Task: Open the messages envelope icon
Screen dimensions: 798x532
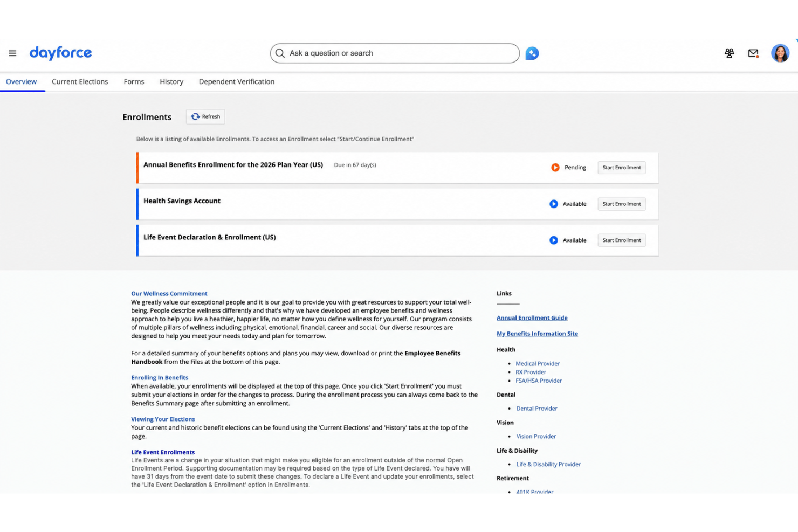Action: (753, 53)
